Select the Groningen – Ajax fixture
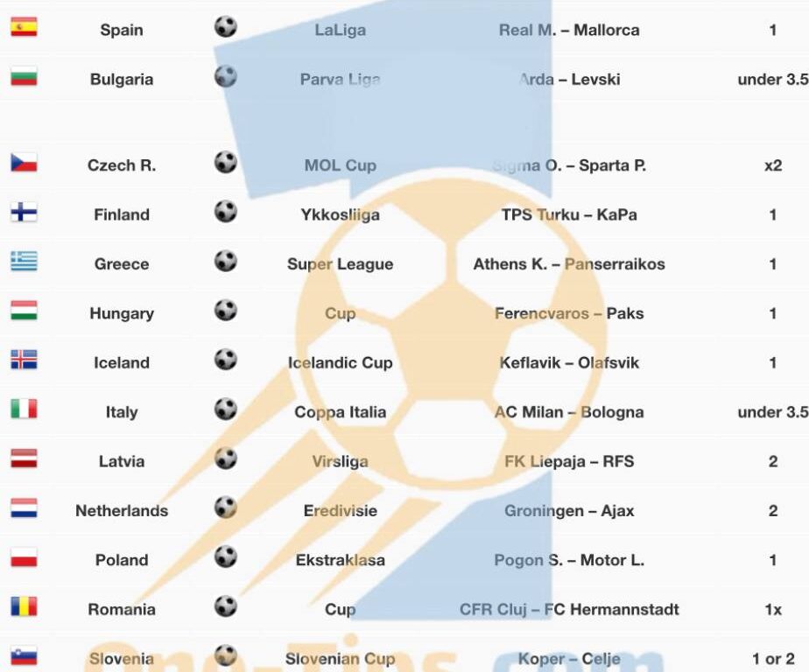809x672 pixels. click(x=569, y=511)
